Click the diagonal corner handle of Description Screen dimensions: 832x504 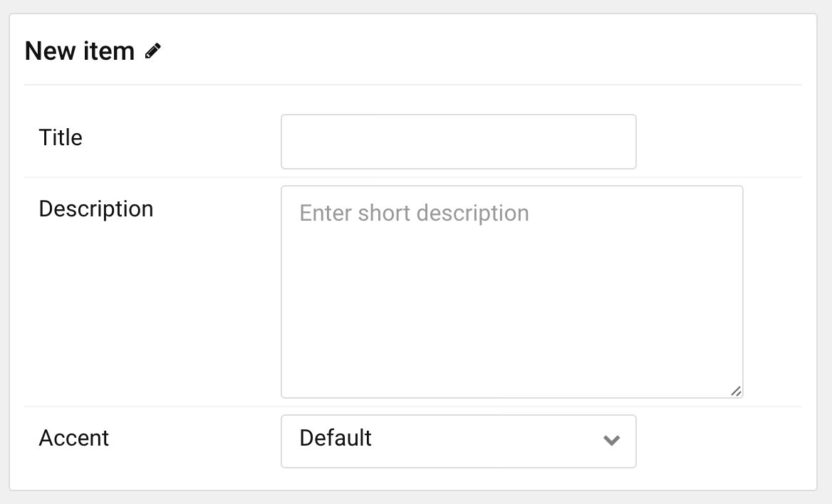735,391
